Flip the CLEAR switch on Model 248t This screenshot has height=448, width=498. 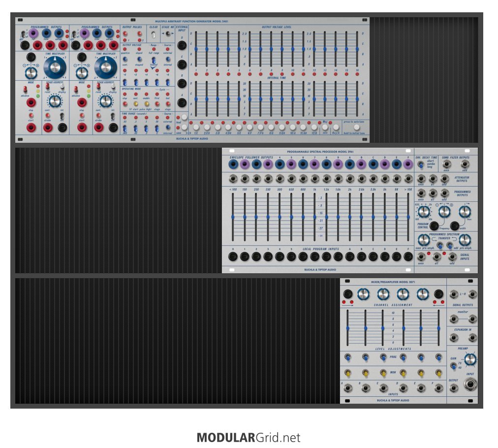(154, 34)
